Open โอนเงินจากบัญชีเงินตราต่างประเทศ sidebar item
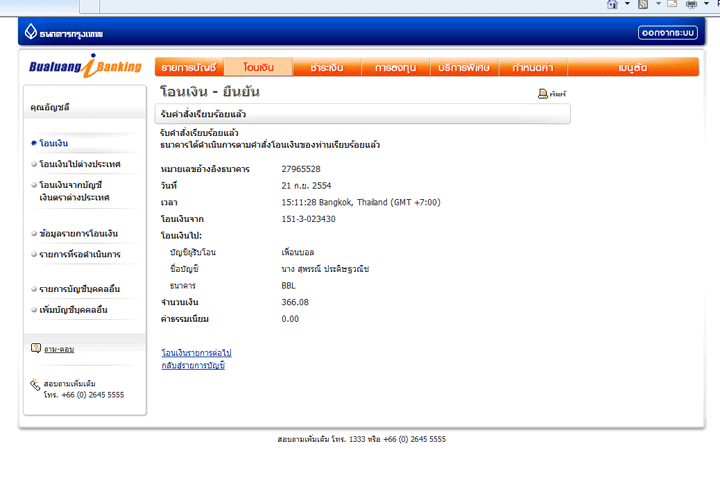This screenshot has width=720, height=480. (74, 191)
